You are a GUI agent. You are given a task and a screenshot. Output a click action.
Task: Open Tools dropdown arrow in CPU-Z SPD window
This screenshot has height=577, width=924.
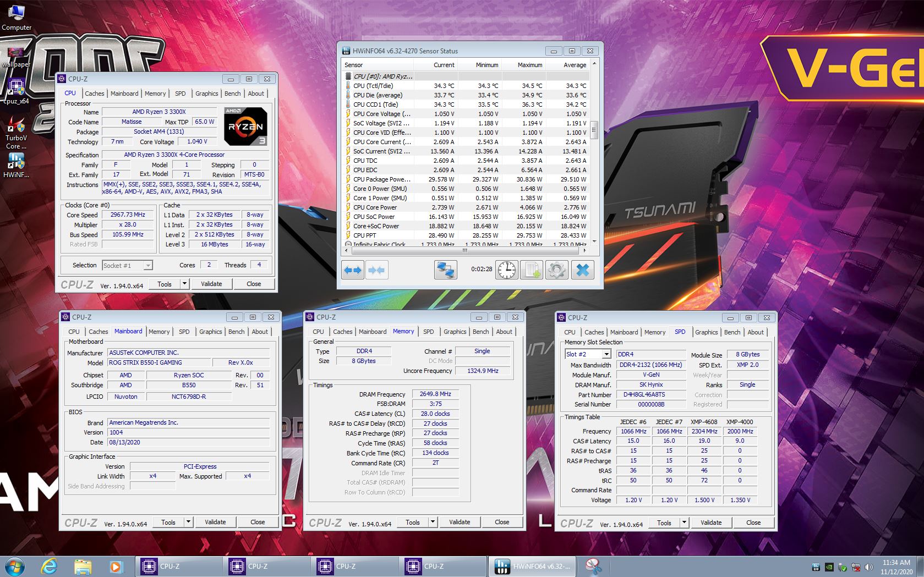685,523
